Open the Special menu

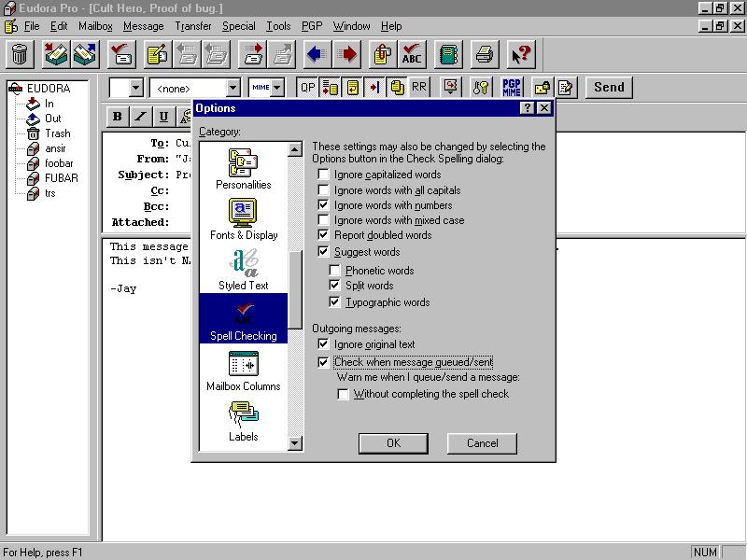[x=238, y=26]
